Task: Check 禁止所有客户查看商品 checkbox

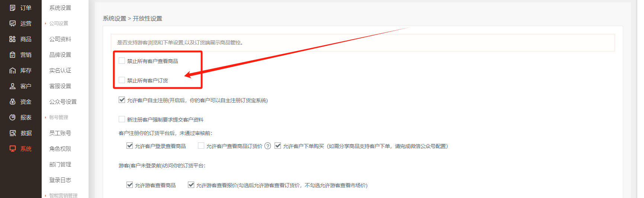Action: pyautogui.click(x=122, y=60)
